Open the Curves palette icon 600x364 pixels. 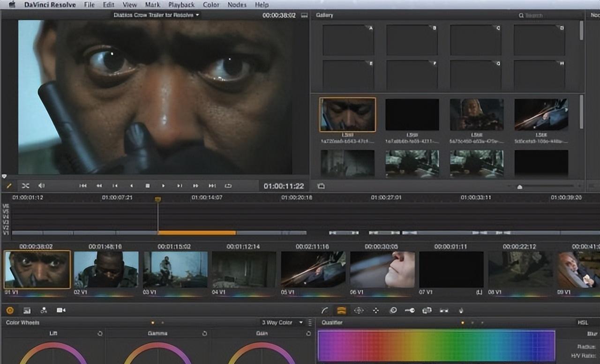[x=324, y=310]
